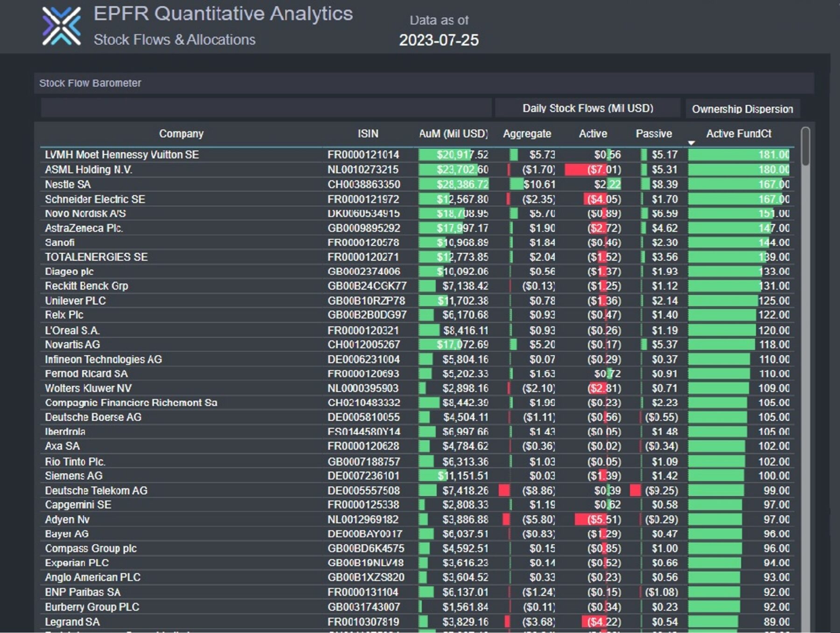840x633 pixels.
Task: Select the L'Oreal S.A. row
Action: (417, 330)
